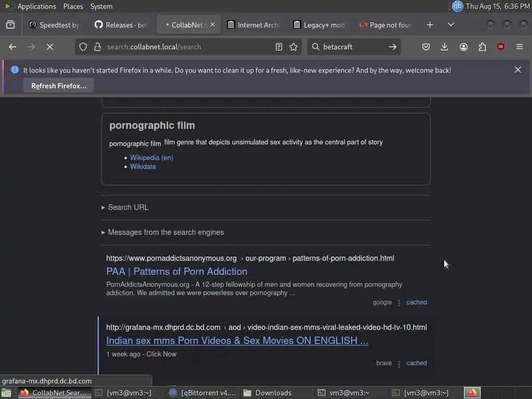This screenshot has width=532, height=399.
Task: Click the qBittorrent tray icon
Action: pos(457,6)
